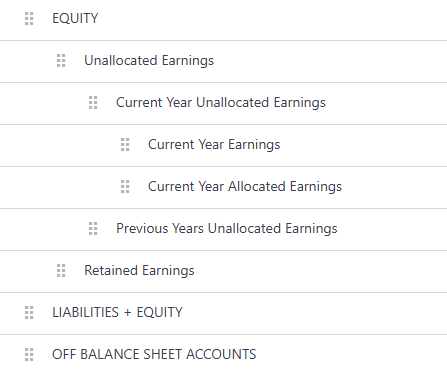This screenshot has height=373, width=447.
Task: Select the handle icon next to Current Year Earnings
Action: click(x=125, y=145)
